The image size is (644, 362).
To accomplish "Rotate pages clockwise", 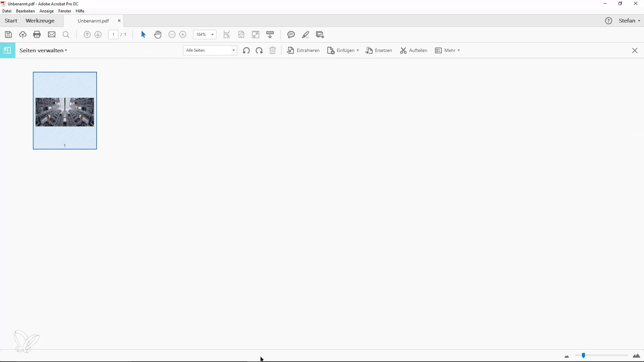I will [x=259, y=50].
